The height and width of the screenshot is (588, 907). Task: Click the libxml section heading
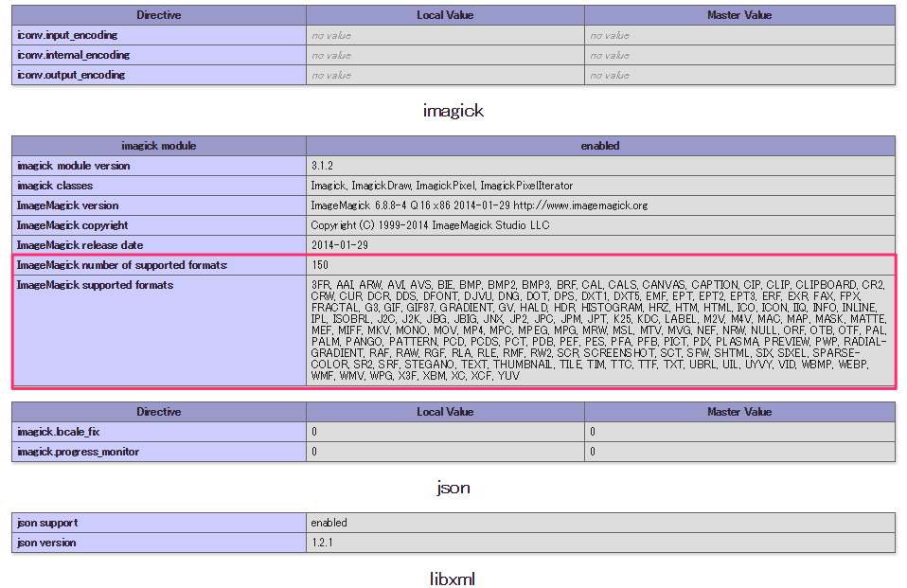(453, 579)
